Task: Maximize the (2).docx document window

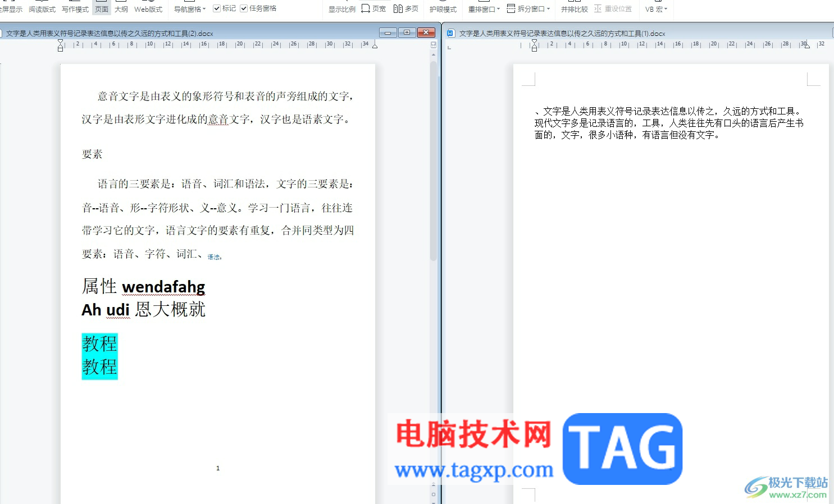Action: 407,33
